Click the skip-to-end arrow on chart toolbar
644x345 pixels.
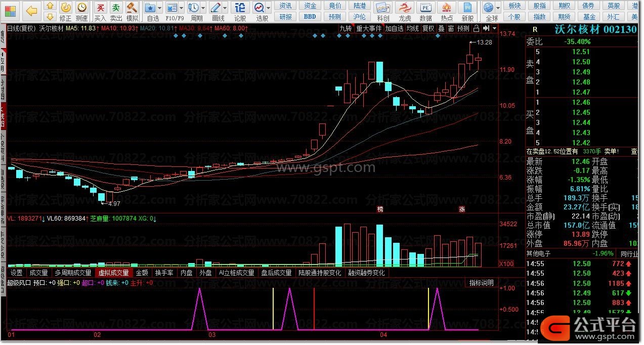(487, 29)
